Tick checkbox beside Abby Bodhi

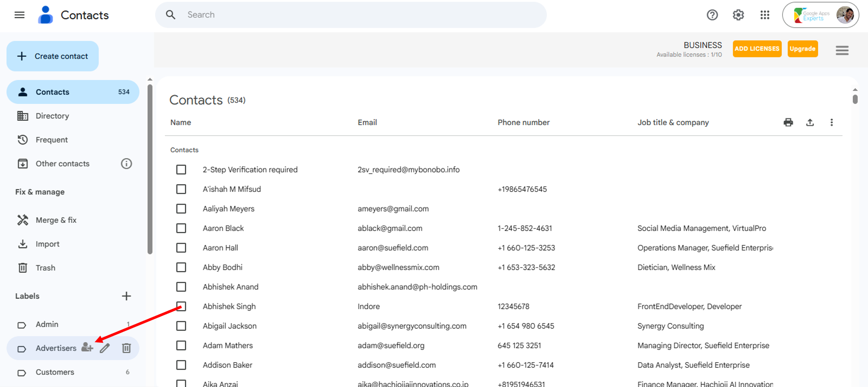click(x=181, y=268)
